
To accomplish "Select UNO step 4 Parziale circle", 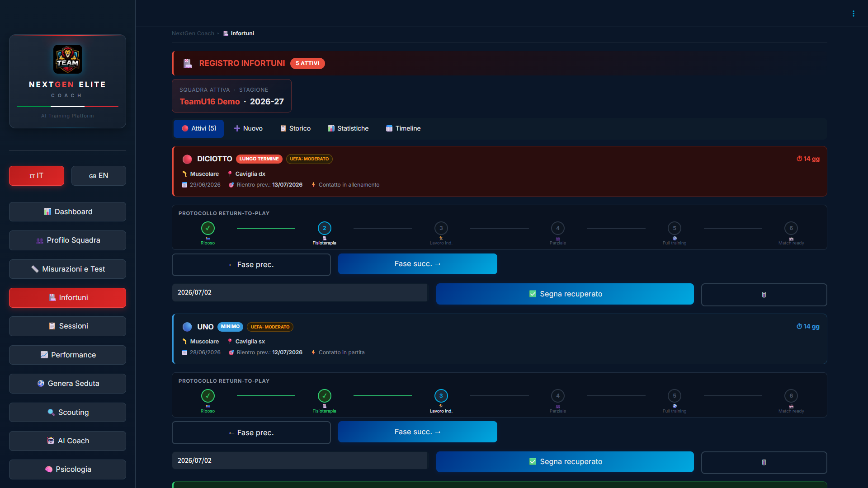I will tap(558, 396).
